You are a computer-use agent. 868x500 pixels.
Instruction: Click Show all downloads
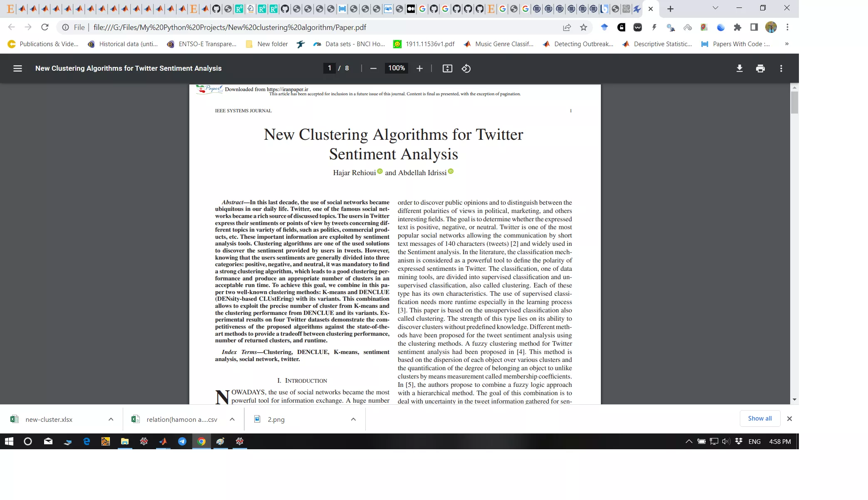pyautogui.click(x=760, y=418)
